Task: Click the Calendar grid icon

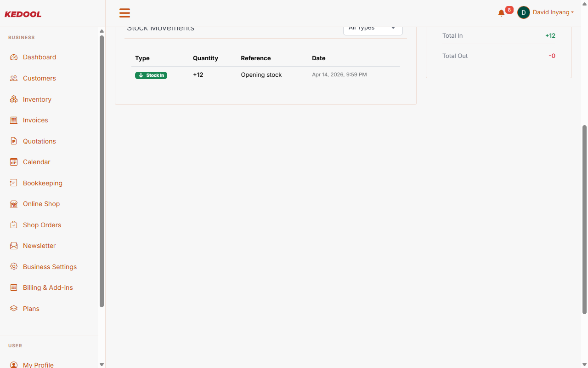Action: tap(14, 162)
